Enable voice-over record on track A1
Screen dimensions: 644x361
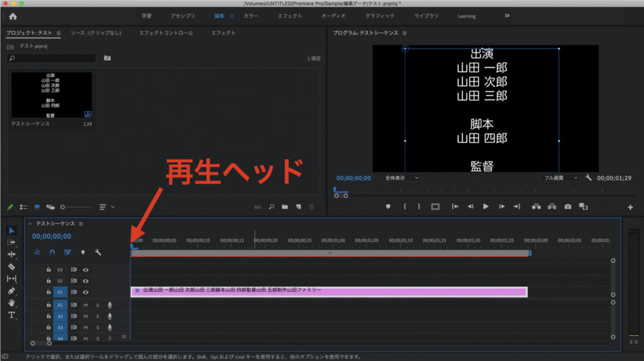click(109, 305)
